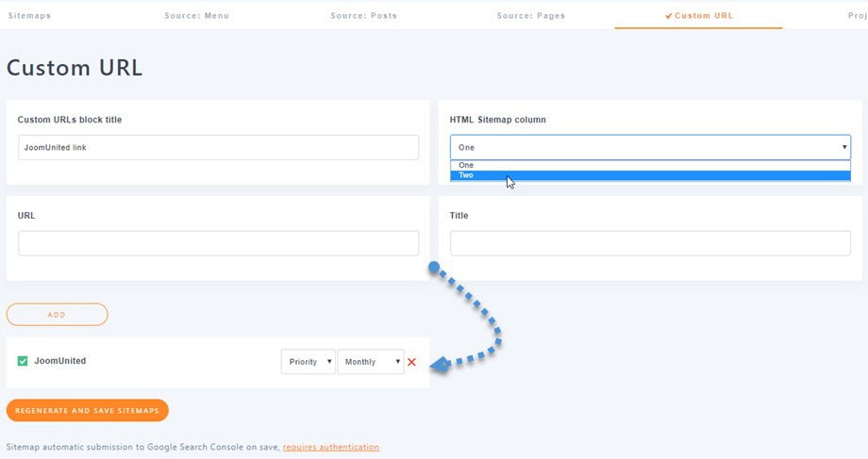The image size is (868, 459).
Task: Go to the Source: Posts tab
Action: pos(364,16)
